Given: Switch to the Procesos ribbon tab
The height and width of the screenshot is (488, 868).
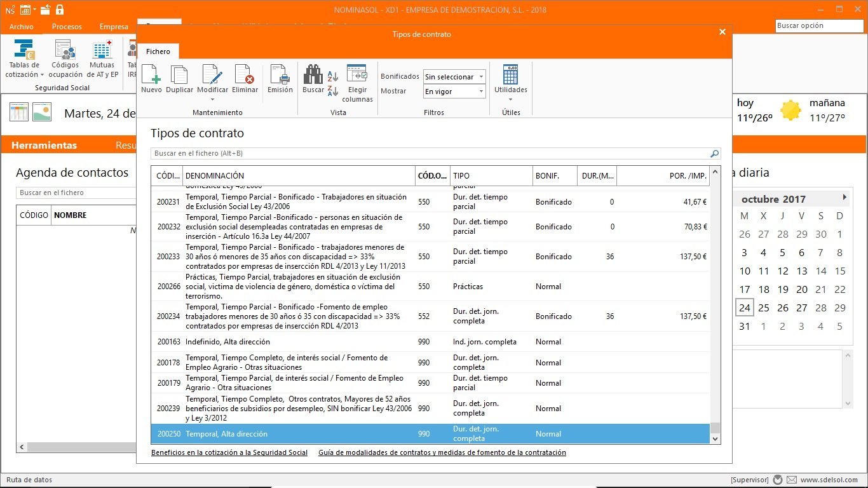Looking at the screenshot, I should point(67,27).
